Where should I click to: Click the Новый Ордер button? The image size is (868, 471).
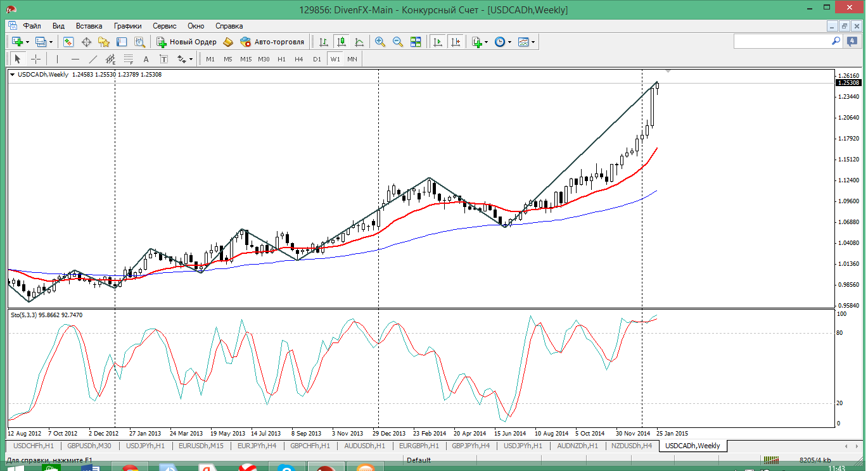pos(187,42)
